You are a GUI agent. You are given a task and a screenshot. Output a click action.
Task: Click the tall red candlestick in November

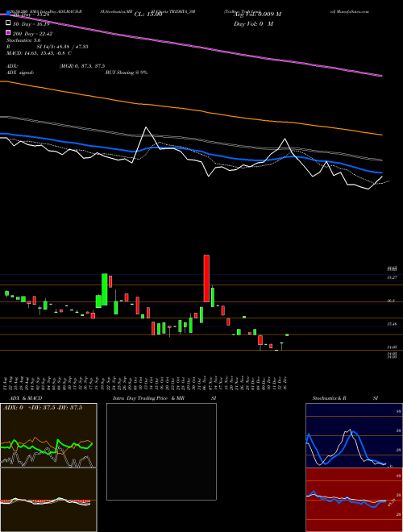[x=206, y=278]
